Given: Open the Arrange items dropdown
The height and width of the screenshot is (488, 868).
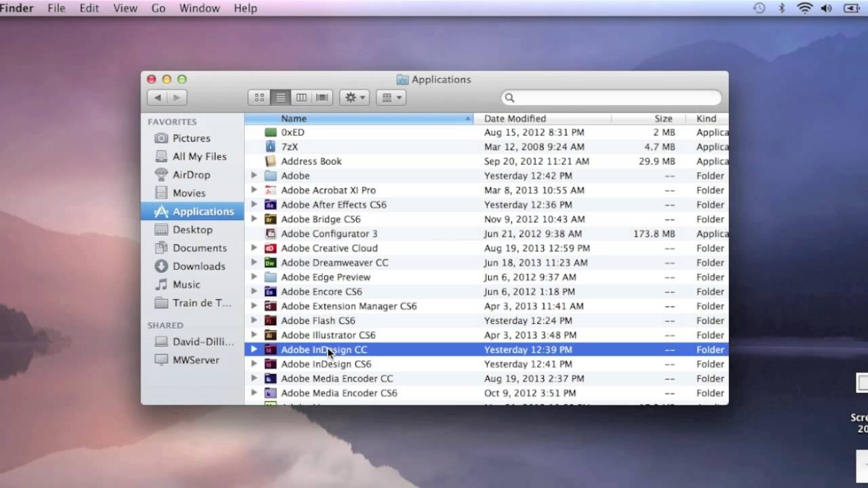Looking at the screenshot, I should click(x=391, y=98).
